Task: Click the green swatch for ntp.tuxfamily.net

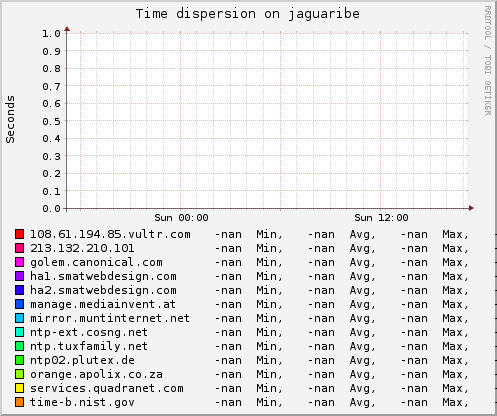Action: (x=19, y=346)
